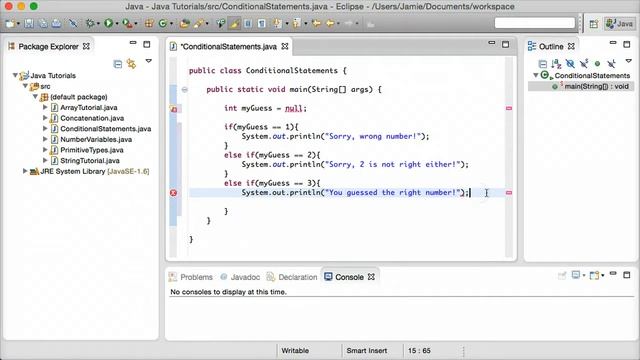Switch to the Javadoc tab
The height and width of the screenshot is (360, 640).
240,277
